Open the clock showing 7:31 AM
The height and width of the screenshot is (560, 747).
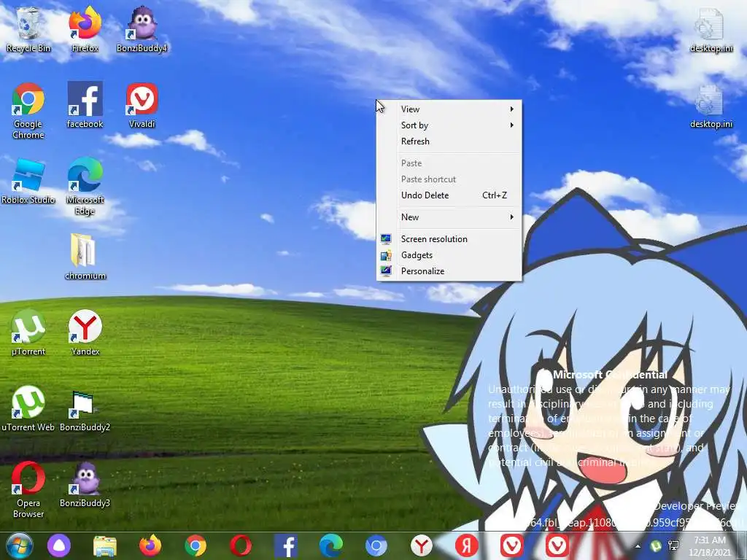coord(709,545)
